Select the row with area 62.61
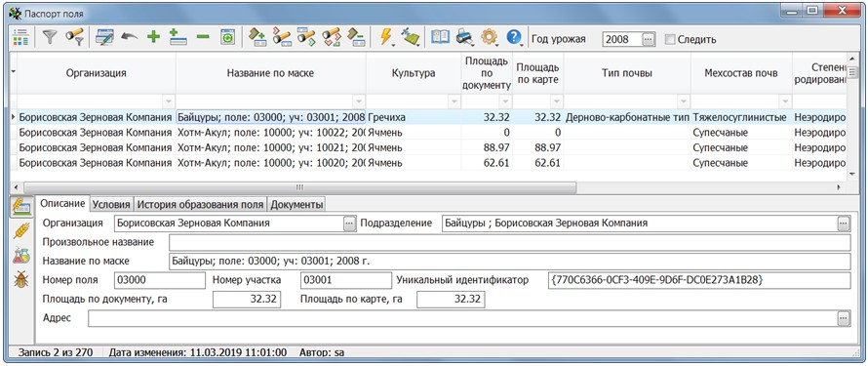Screen dimensions: 868x366 pos(432,163)
